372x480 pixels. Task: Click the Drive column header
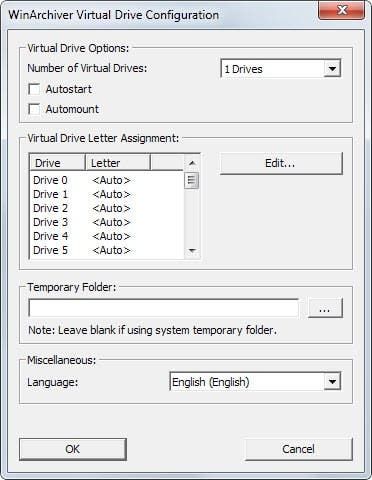(x=58, y=163)
